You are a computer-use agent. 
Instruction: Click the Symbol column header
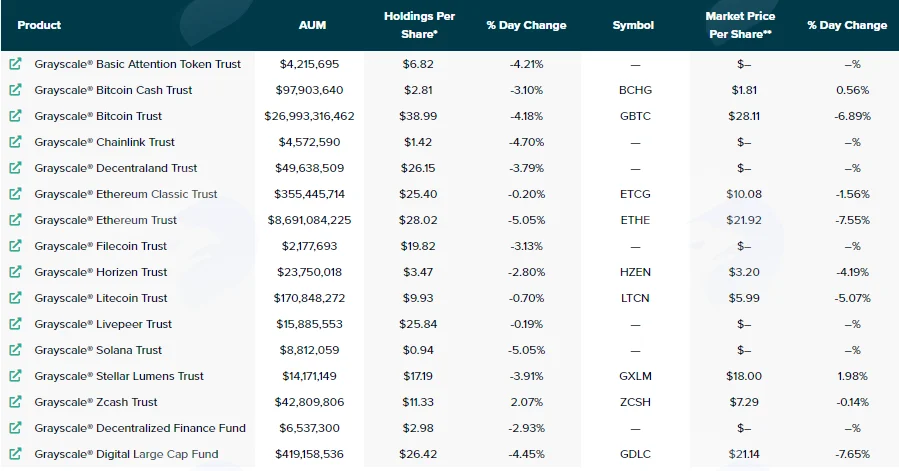click(633, 25)
